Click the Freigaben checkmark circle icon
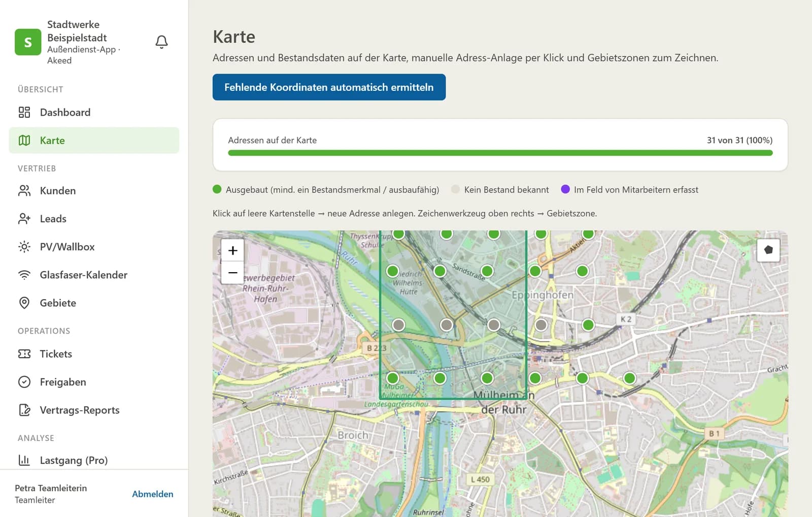This screenshot has width=812, height=517. (x=24, y=382)
